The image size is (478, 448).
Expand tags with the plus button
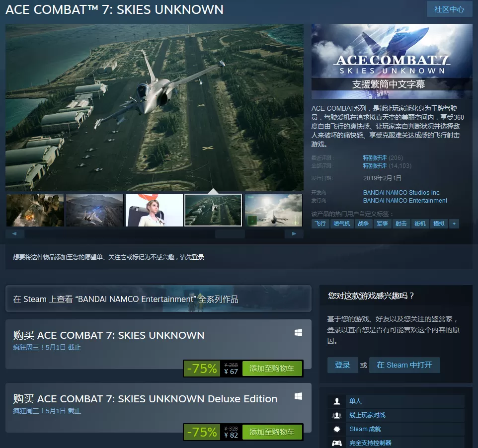[454, 224]
